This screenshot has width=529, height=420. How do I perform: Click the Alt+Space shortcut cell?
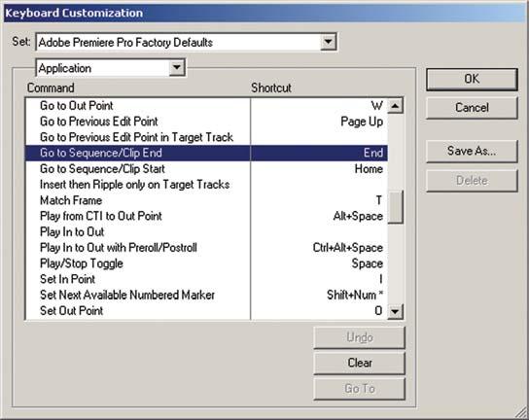click(x=319, y=216)
